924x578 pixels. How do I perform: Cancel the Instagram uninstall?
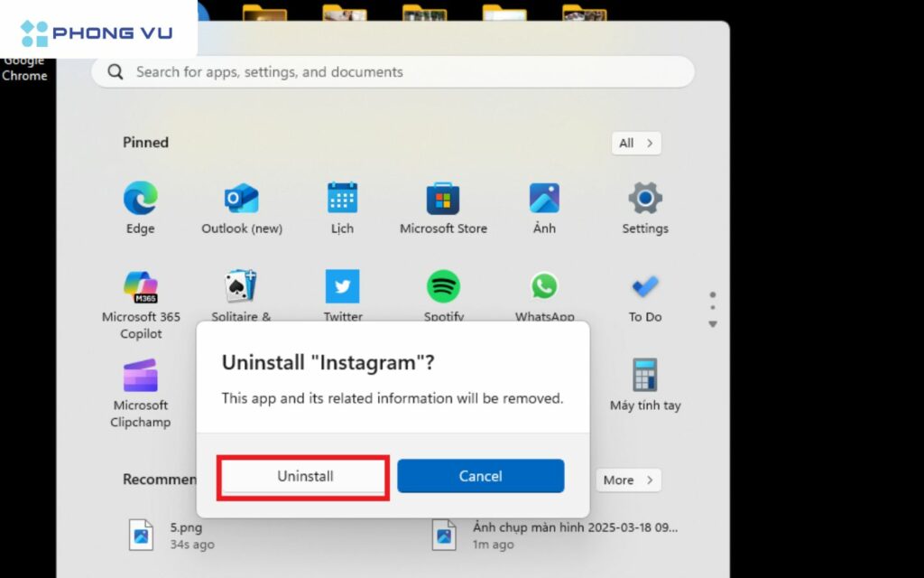480,476
